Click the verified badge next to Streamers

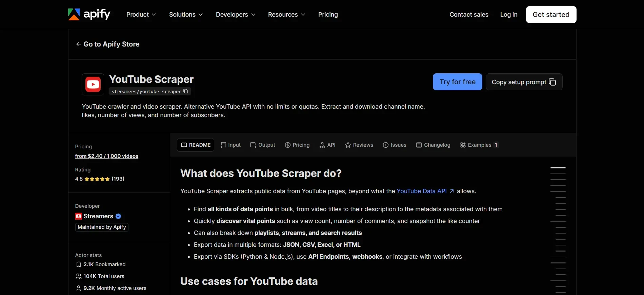118,216
